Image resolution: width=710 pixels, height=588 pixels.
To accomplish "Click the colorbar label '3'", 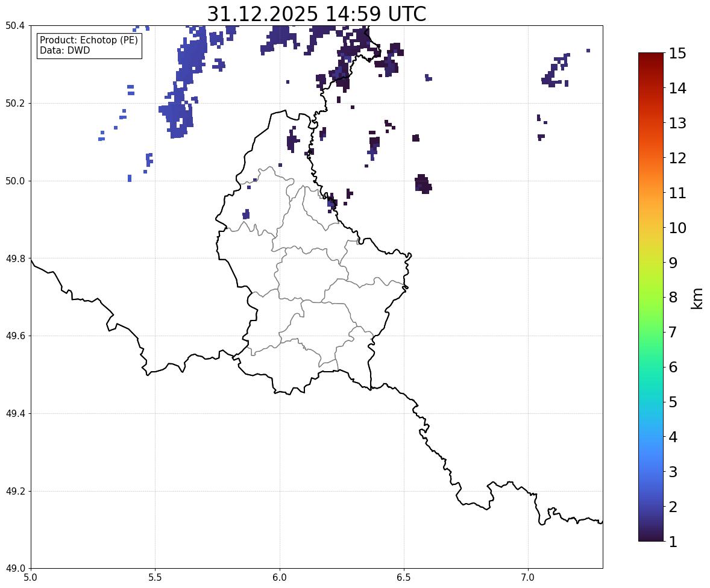I will click(x=673, y=472).
